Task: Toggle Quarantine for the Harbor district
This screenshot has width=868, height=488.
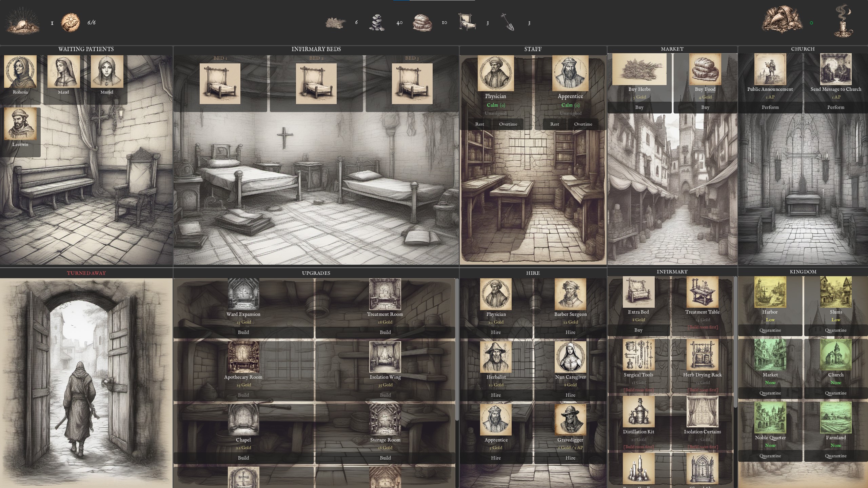Action: coord(770,330)
